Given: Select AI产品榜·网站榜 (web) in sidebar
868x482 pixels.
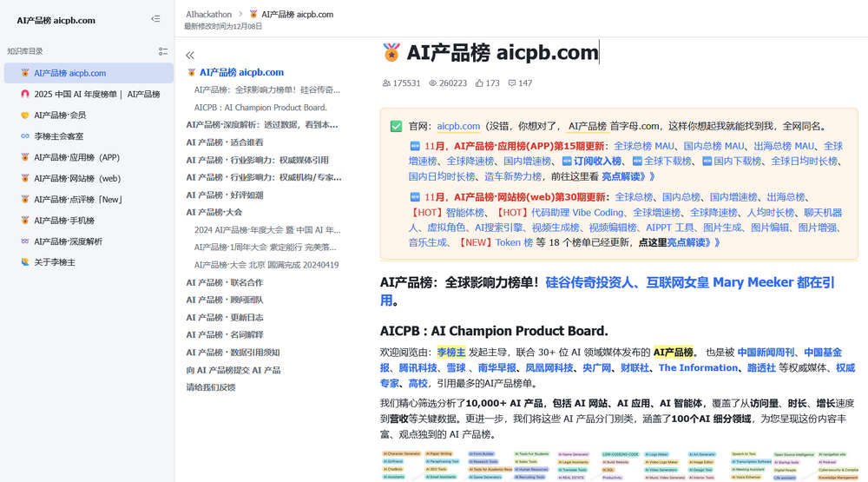Looking at the screenshot, I should (89, 178).
